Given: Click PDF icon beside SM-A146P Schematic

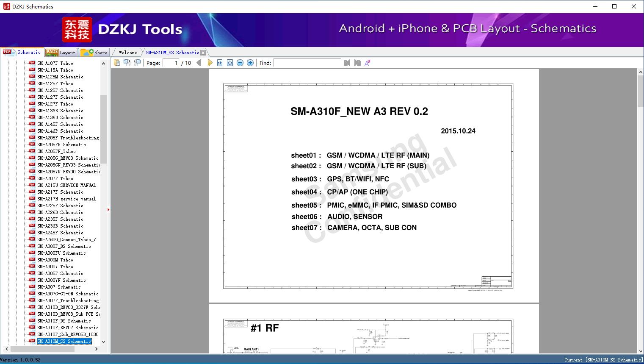Looking at the screenshot, I should coord(32,131).
